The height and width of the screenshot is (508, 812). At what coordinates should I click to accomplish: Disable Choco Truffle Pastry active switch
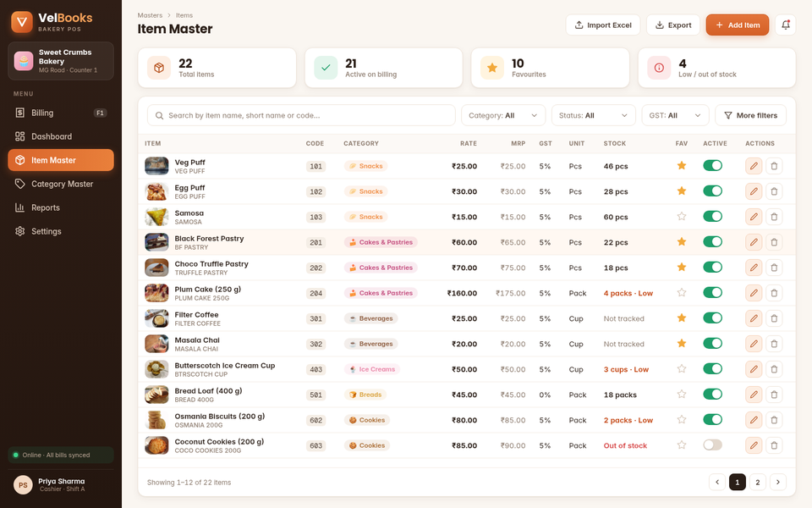pos(712,267)
